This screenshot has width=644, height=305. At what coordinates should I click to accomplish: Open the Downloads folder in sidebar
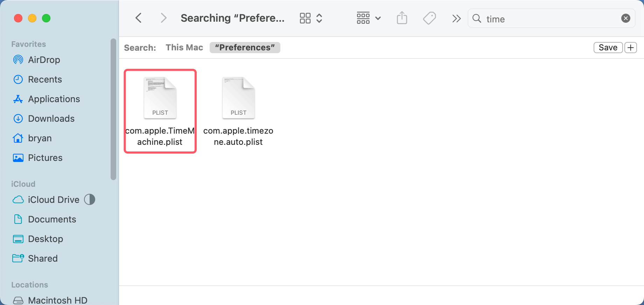pyautogui.click(x=51, y=119)
